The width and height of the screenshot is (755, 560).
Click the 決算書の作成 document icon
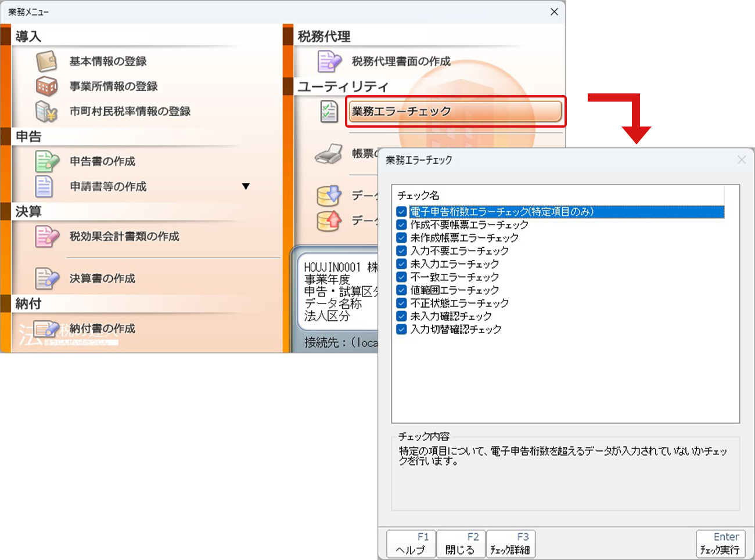click(46, 279)
